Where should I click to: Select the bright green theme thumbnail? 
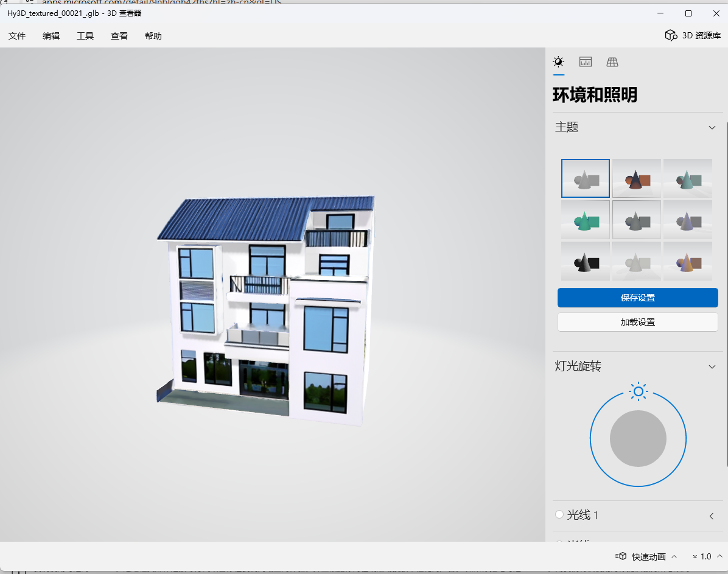pos(586,220)
